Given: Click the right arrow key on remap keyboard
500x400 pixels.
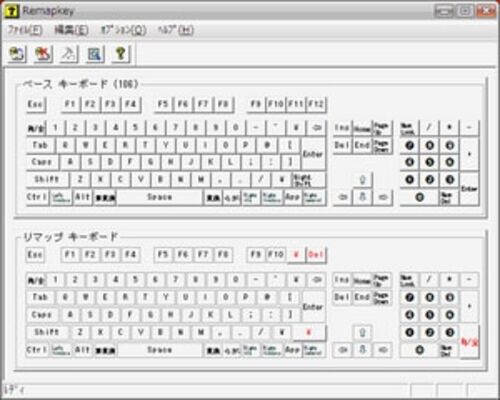Looking at the screenshot, I should pos(383,350).
